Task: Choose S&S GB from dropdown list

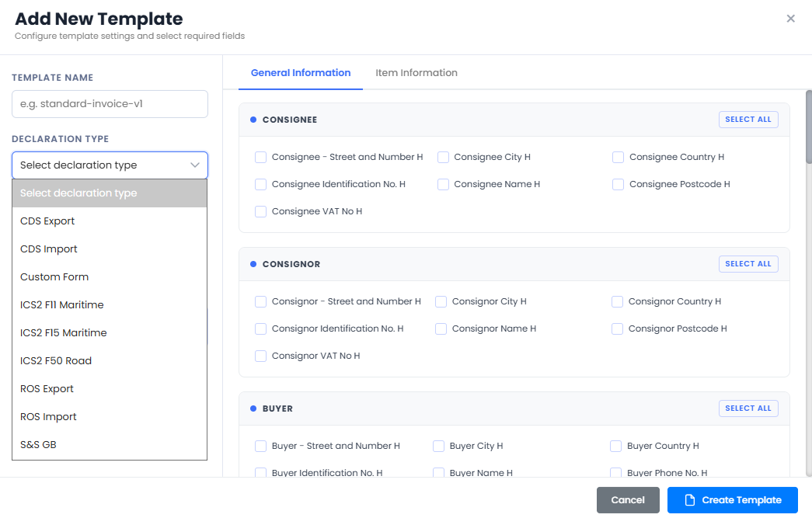Action: pyautogui.click(x=110, y=444)
